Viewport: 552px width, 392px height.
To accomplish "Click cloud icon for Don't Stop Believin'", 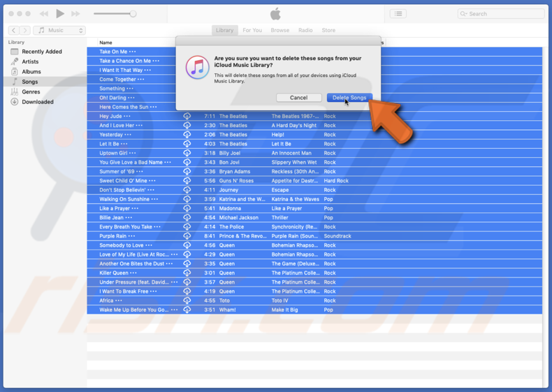I will pyautogui.click(x=187, y=190).
